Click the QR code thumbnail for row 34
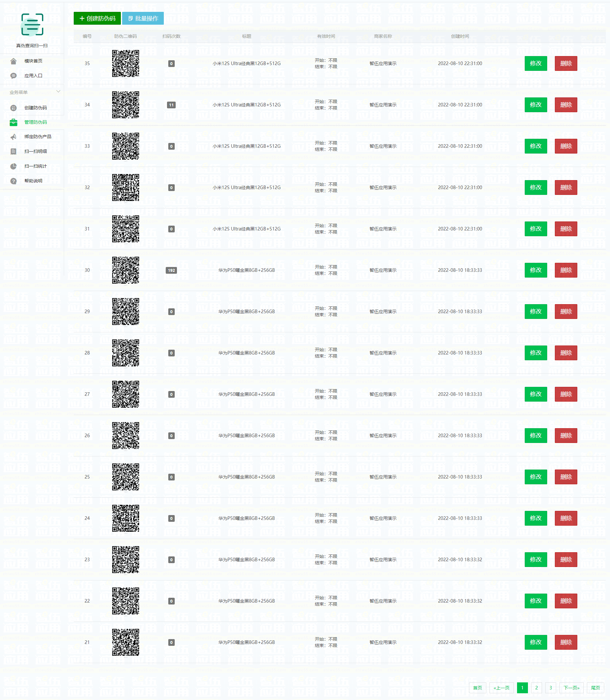The width and height of the screenshot is (610, 700). (126, 105)
